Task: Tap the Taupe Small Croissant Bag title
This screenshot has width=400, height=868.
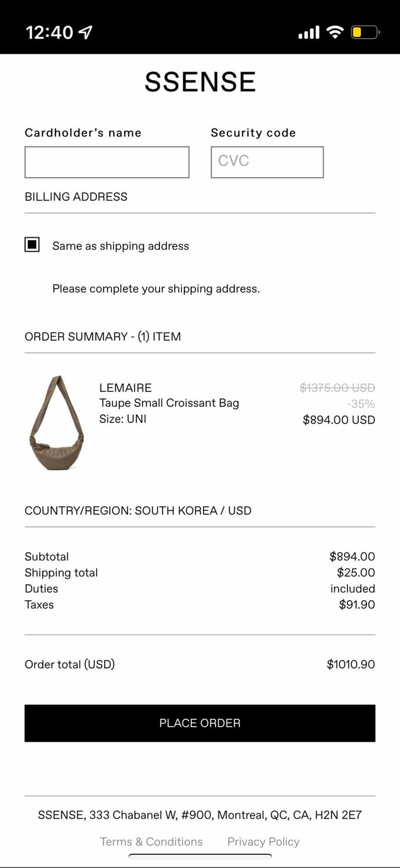Action: (169, 403)
